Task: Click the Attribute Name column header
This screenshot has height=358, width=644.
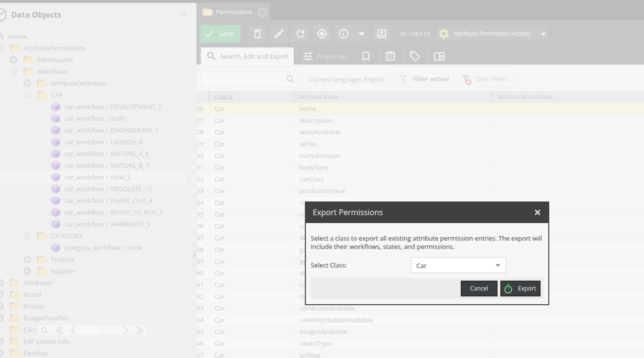Action: (393, 97)
